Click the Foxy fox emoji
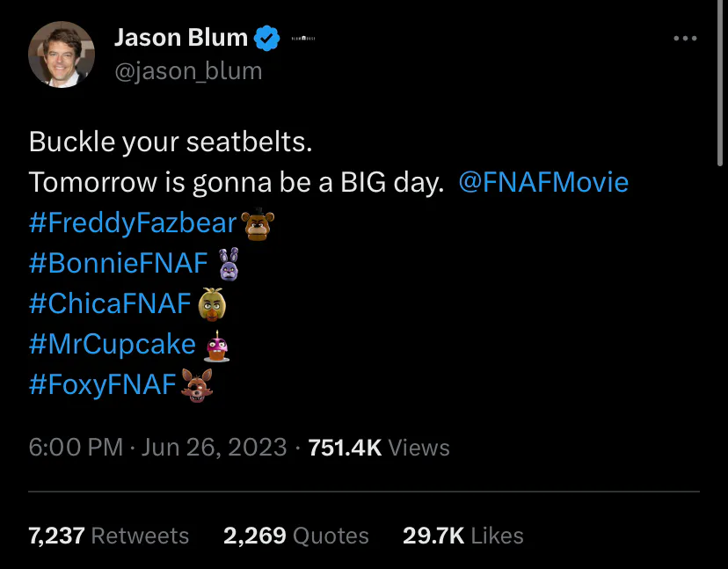This screenshot has width=728, height=569. 197,384
